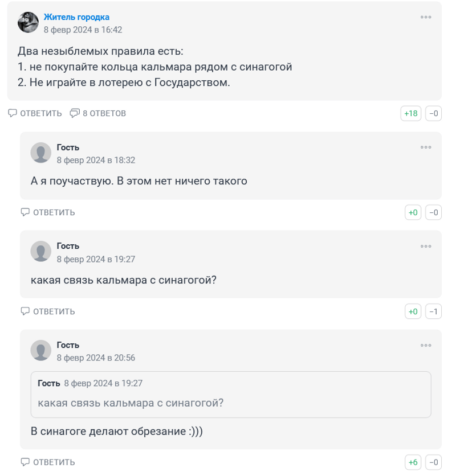Reply to 'какая связь кальмара' comment

coord(48,311)
